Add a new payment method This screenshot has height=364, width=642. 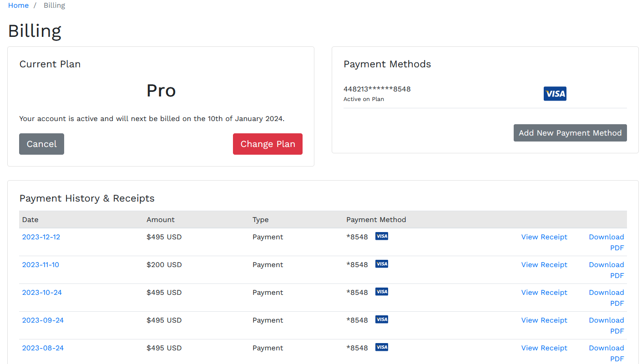pos(570,133)
